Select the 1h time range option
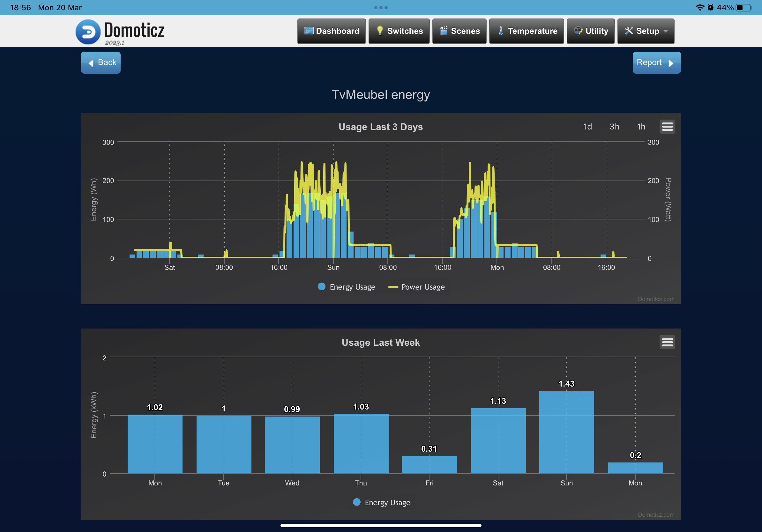This screenshot has width=762, height=532. click(x=640, y=127)
